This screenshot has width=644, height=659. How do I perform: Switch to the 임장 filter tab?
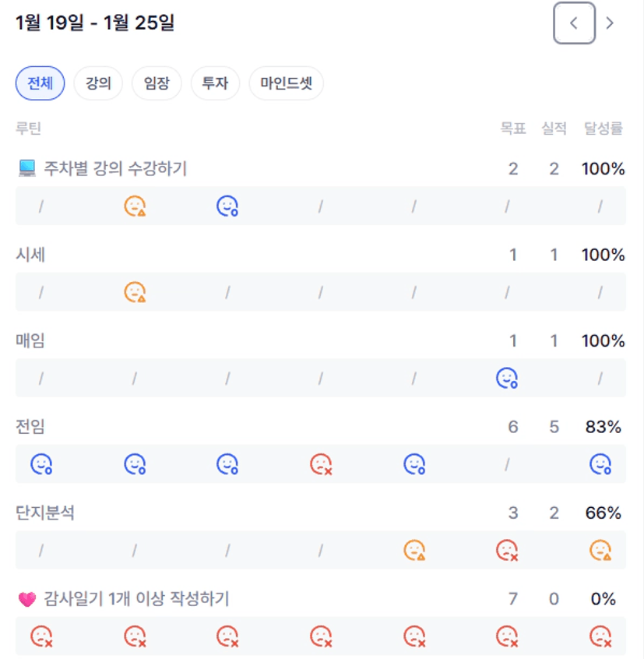pyautogui.click(x=157, y=83)
